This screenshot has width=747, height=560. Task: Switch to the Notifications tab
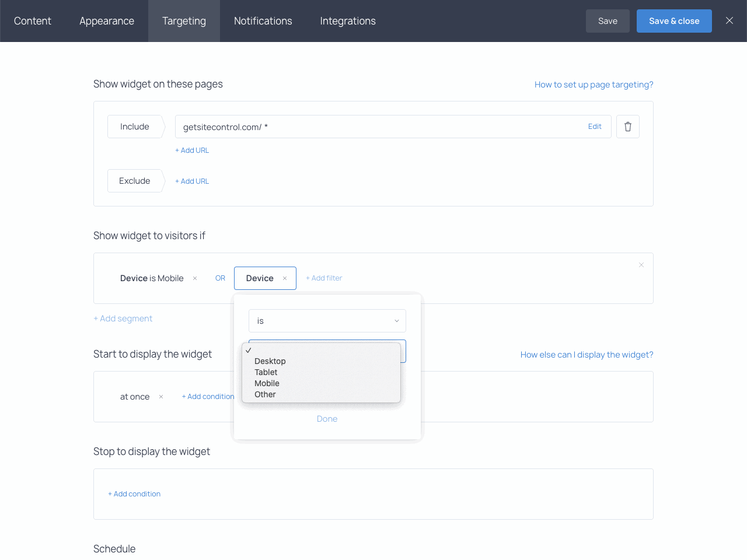(263, 21)
